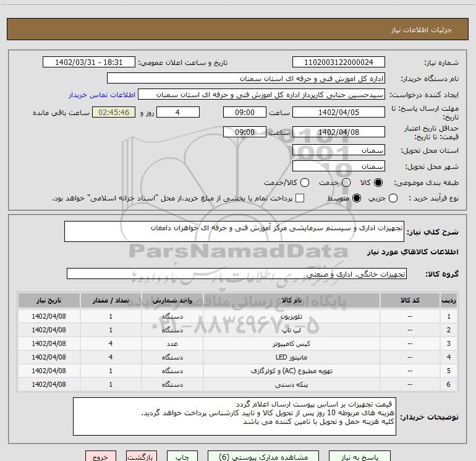476x461 pixels.
Task: Click the request creator field سیدحسین جنانی
Action: click(261, 95)
